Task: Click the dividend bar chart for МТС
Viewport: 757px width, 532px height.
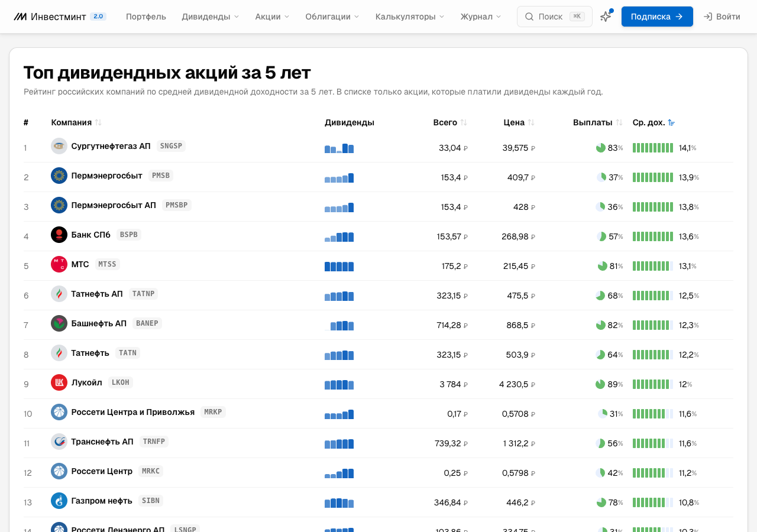Action: point(339,267)
